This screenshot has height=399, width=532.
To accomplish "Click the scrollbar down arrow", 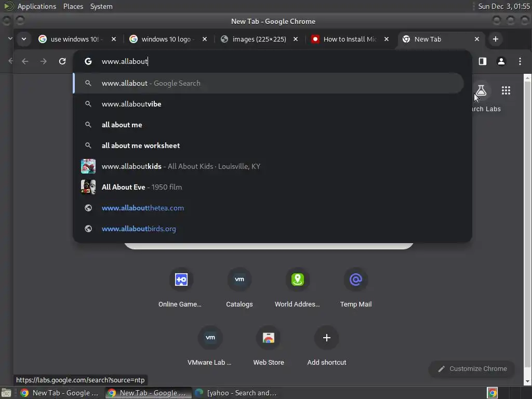I will coord(528,382).
